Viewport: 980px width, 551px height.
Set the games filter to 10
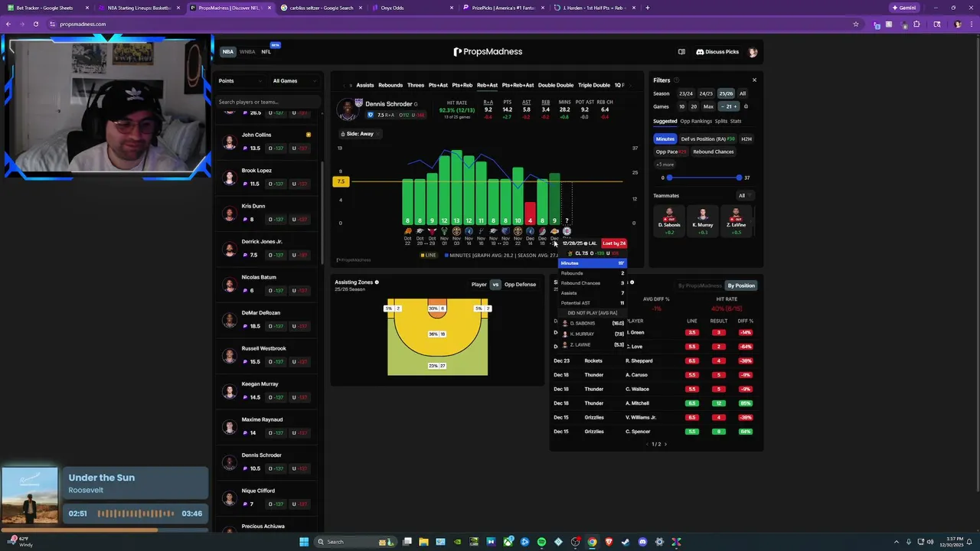[x=681, y=106]
